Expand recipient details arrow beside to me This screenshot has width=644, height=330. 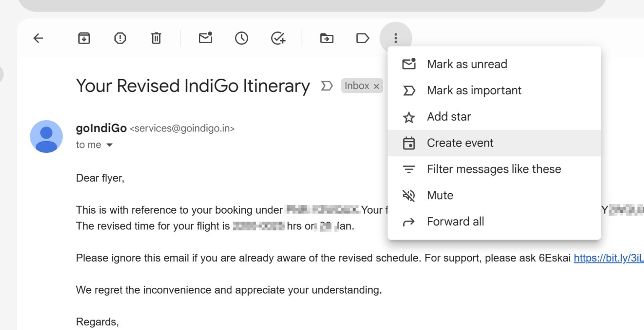point(109,145)
